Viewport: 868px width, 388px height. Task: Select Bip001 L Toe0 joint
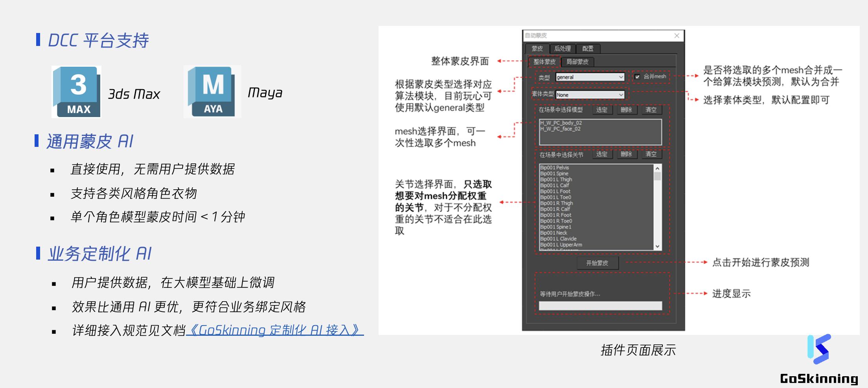click(556, 197)
